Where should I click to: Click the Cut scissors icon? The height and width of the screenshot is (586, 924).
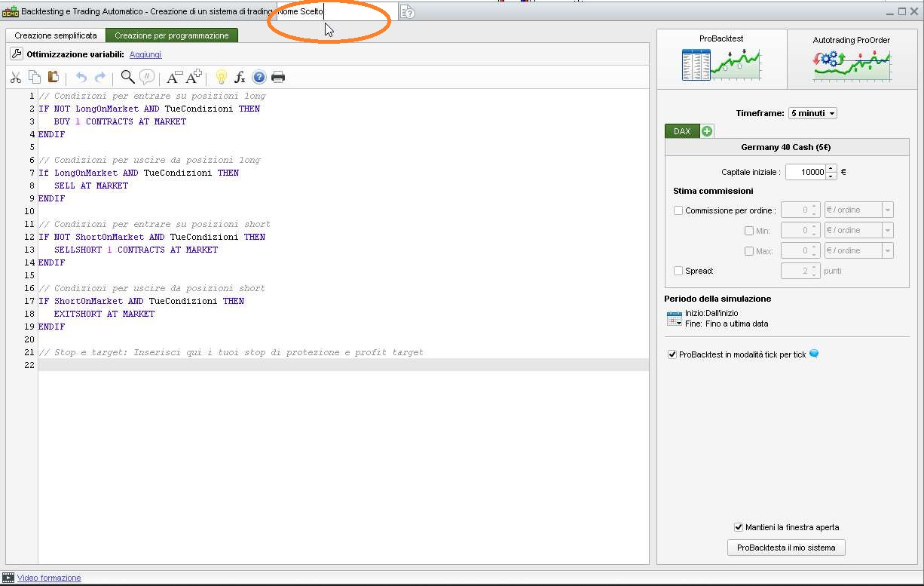click(x=15, y=77)
